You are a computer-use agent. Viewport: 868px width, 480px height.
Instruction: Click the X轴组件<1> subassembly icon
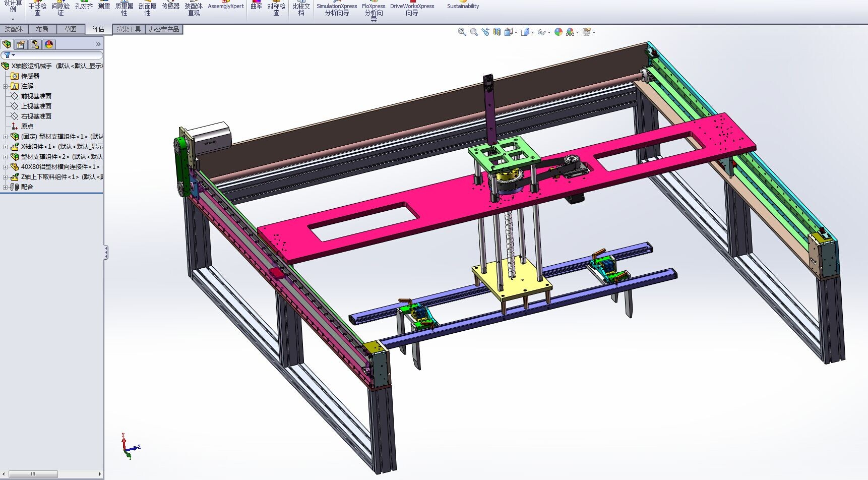(x=15, y=147)
